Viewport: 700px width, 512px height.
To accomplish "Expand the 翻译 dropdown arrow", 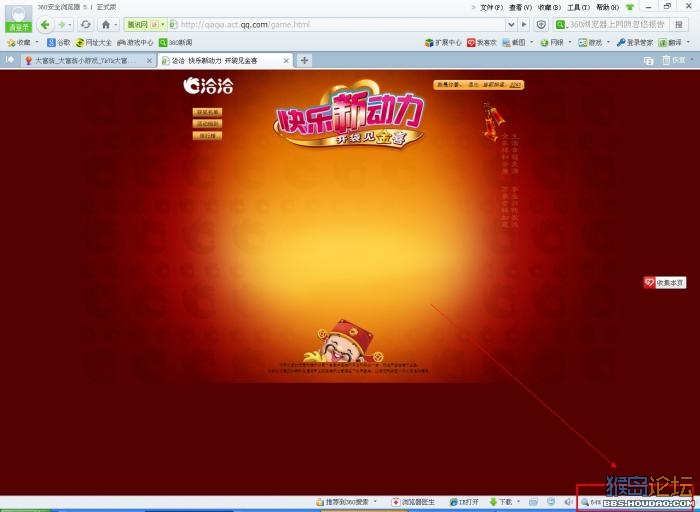I will pyautogui.click(x=688, y=42).
